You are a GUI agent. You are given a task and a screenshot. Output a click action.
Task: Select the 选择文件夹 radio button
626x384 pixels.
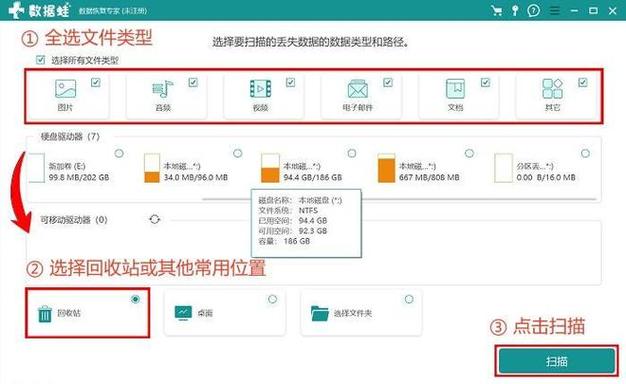click(409, 299)
